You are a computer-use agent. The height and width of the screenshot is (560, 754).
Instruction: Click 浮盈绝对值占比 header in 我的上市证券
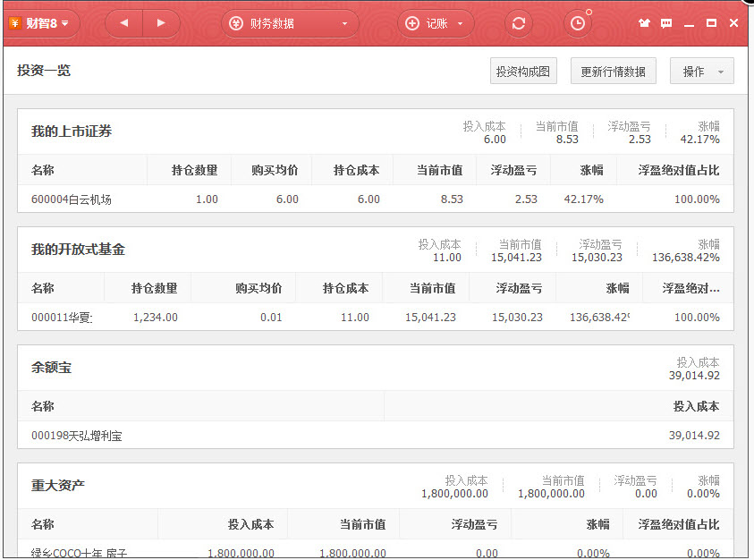tap(679, 170)
